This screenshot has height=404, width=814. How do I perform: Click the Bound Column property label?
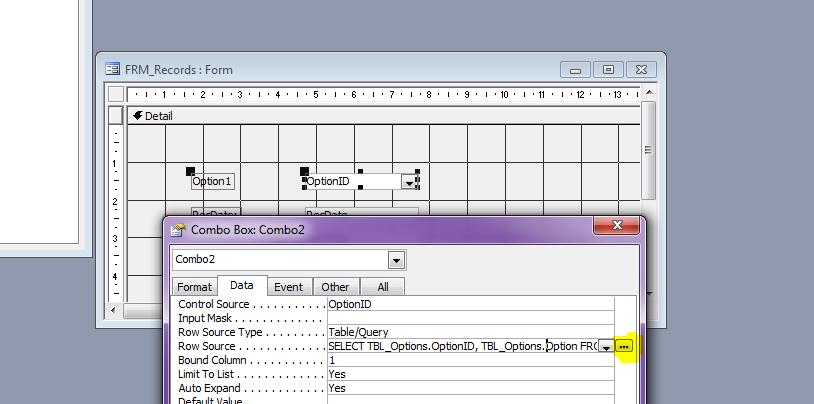click(x=212, y=360)
